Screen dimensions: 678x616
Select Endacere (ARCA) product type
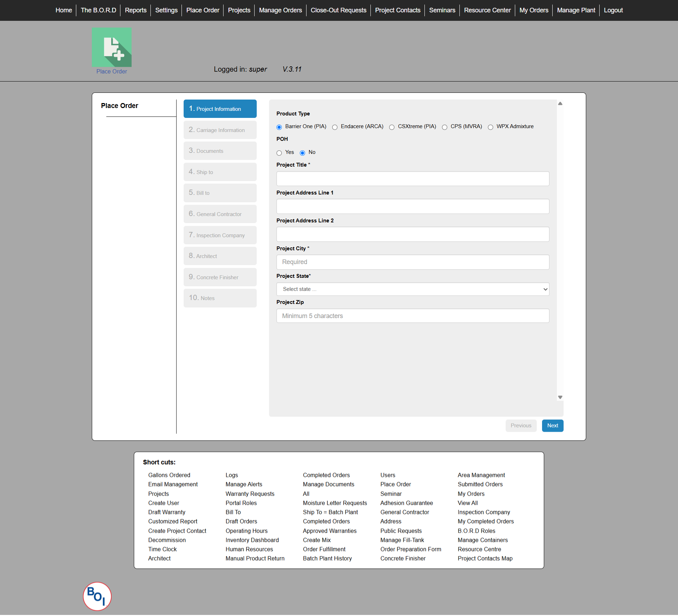coord(335,127)
